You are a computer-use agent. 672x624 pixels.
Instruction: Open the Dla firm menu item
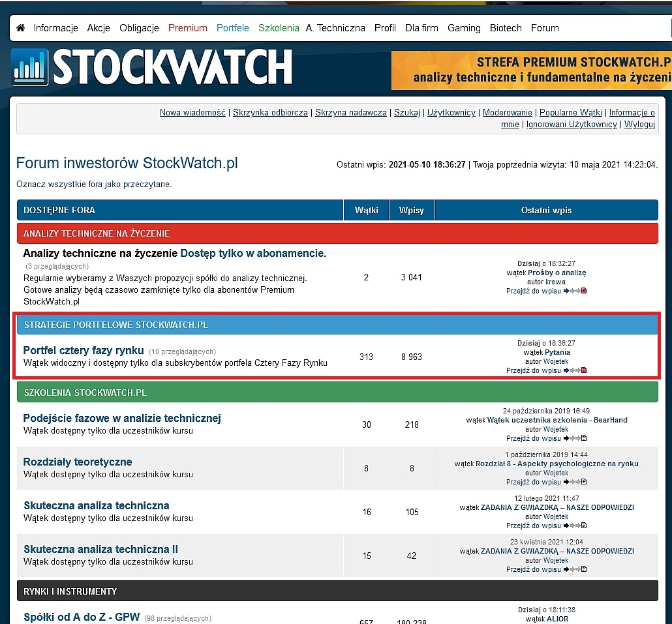click(421, 28)
